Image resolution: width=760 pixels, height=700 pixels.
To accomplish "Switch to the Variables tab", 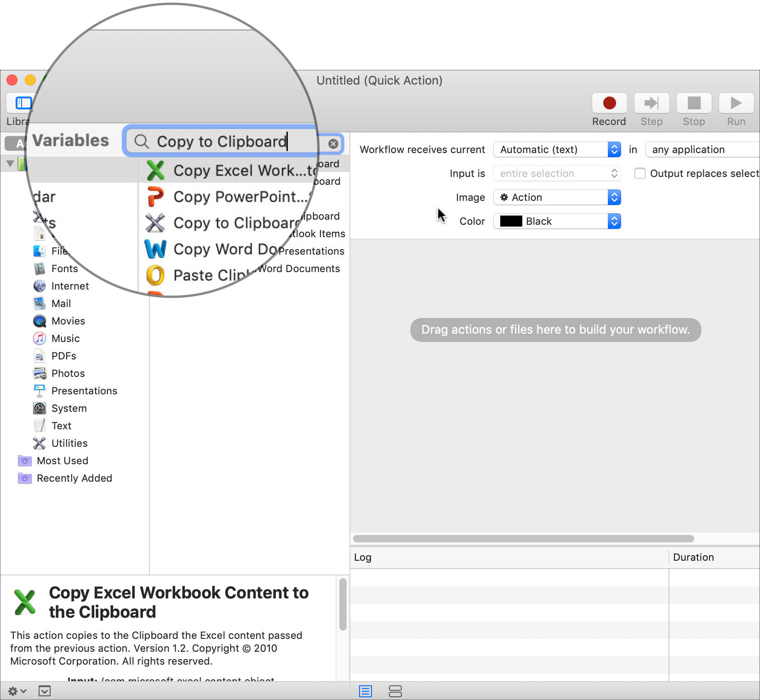I will 70,141.
